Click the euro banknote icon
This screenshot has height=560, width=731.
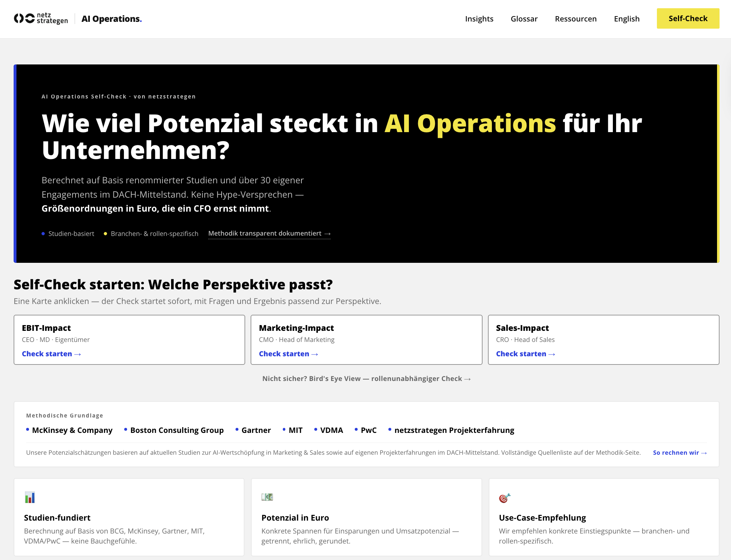pyautogui.click(x=267, y=497)
